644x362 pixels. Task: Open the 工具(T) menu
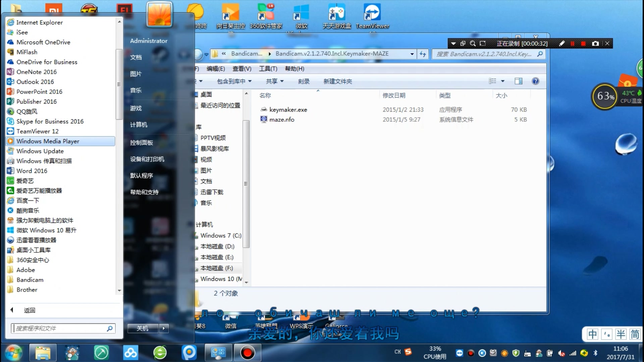coord(268,69)
